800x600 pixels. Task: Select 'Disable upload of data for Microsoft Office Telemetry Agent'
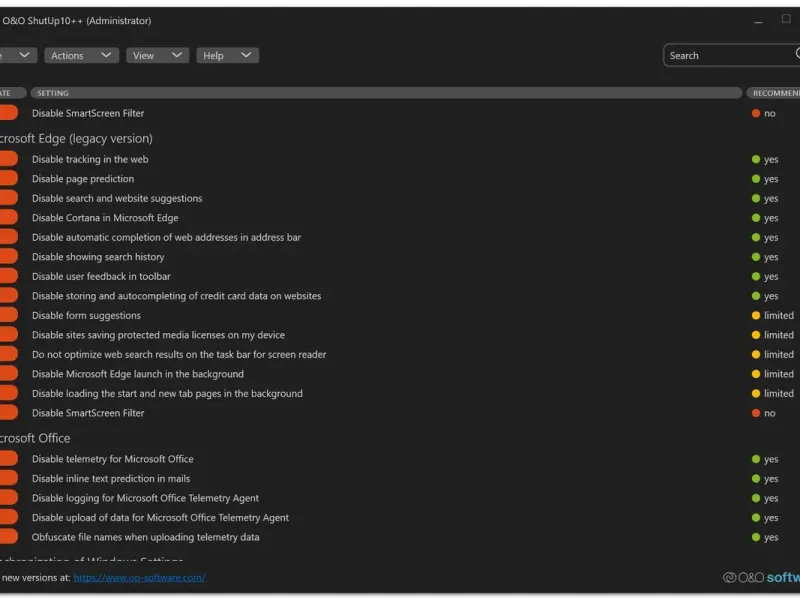click(x=160, y=517)
